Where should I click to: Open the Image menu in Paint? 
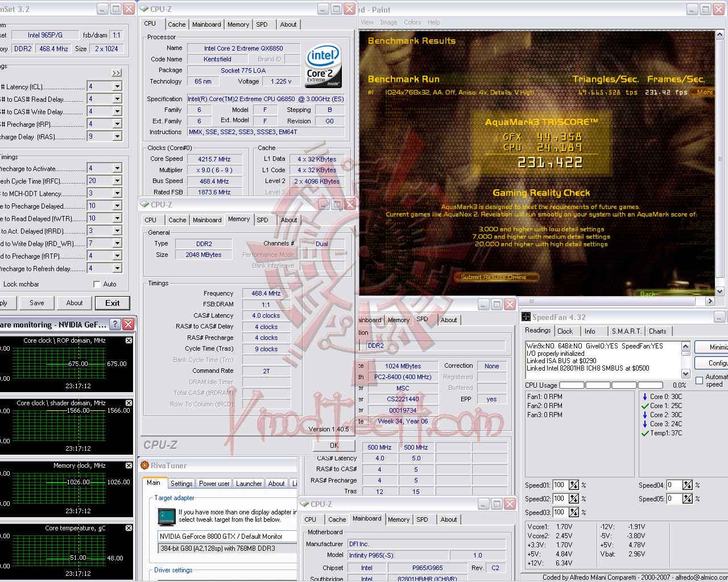click(388, 22)
